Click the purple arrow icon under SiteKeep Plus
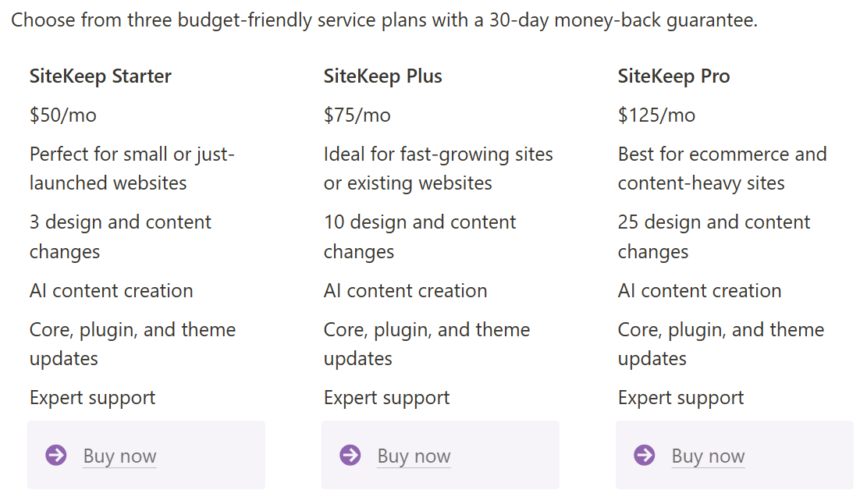Image resolution: width=867 pixels, height=504 pixels. [x=350, y=456]
